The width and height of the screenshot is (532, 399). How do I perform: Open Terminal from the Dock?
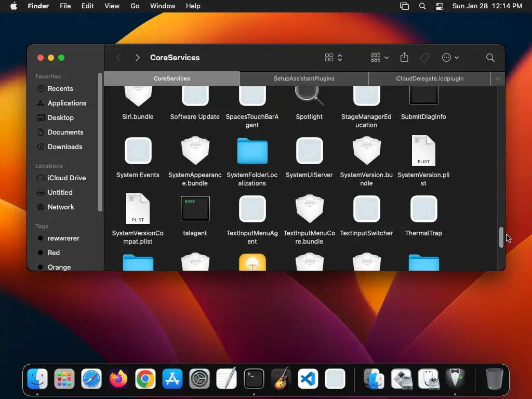(254, 379)
